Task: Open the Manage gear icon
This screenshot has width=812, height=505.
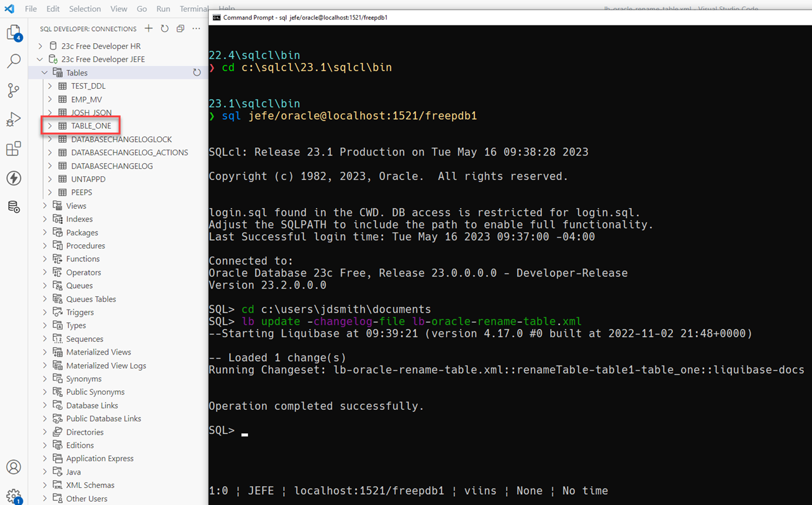Action: point(13,495)
